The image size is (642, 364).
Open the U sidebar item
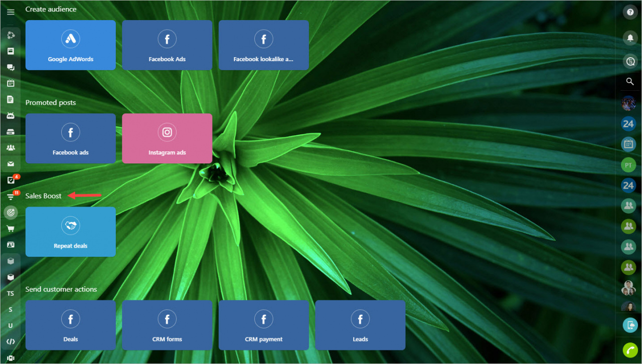click(11, 325)
